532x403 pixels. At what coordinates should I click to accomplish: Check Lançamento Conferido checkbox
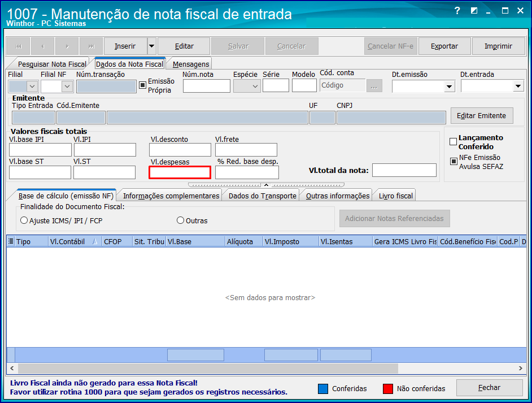point(453,141)
